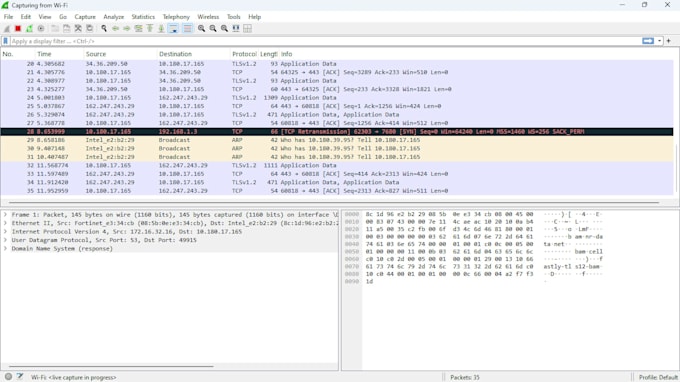
Task: Sort packets by the Time column
Action: pyautogui.click(x=59, y=54)
